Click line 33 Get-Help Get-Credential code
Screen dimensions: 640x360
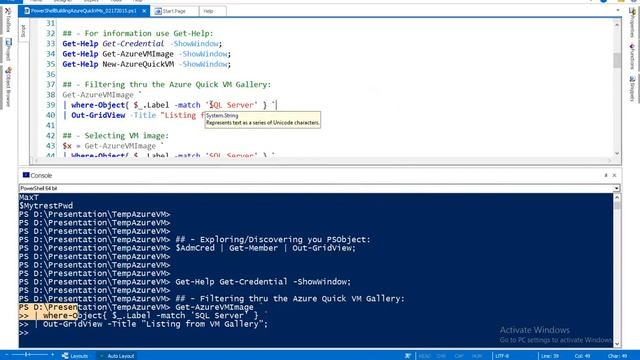coord(142,44)
